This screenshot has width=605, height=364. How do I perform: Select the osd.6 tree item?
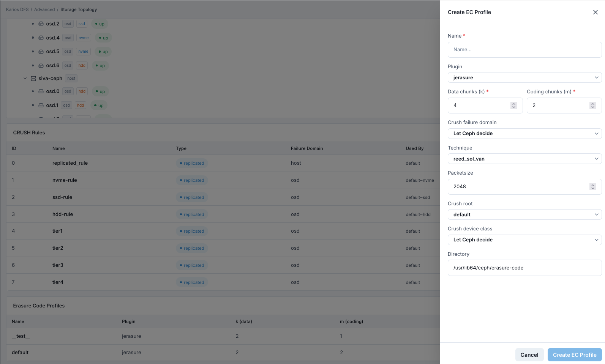click(53, 66)
